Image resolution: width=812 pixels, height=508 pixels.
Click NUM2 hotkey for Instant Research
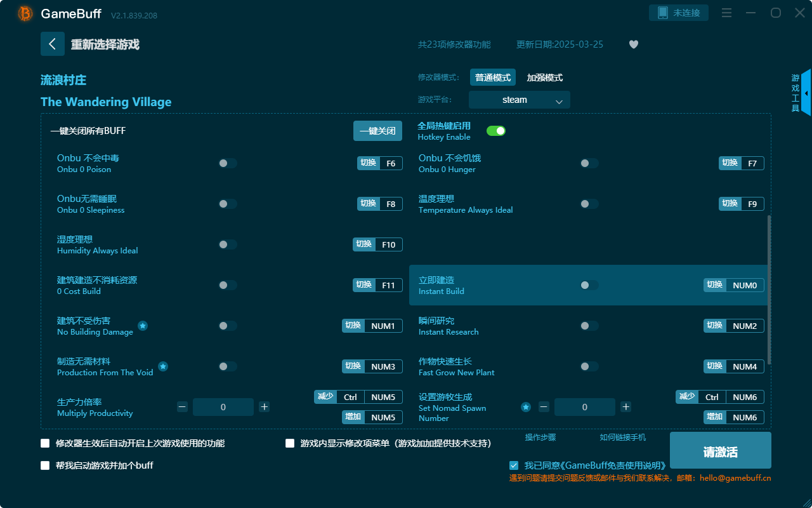pos(734,326)
